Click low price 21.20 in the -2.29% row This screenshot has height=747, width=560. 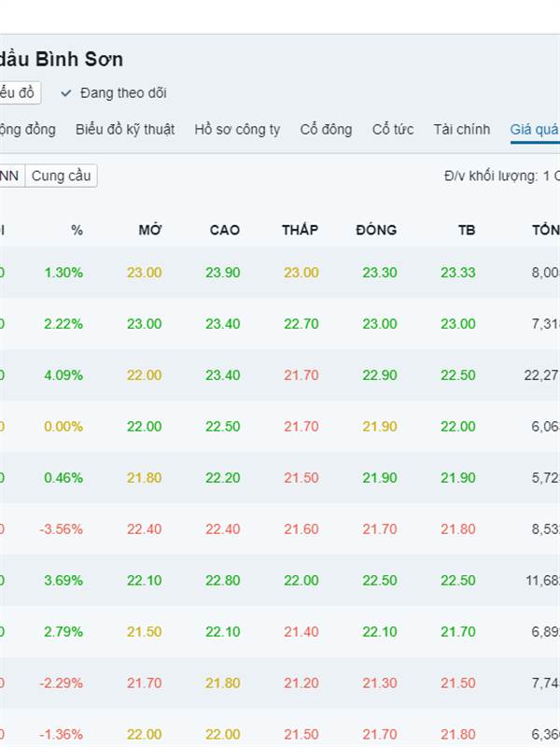(x=301, y=684)
